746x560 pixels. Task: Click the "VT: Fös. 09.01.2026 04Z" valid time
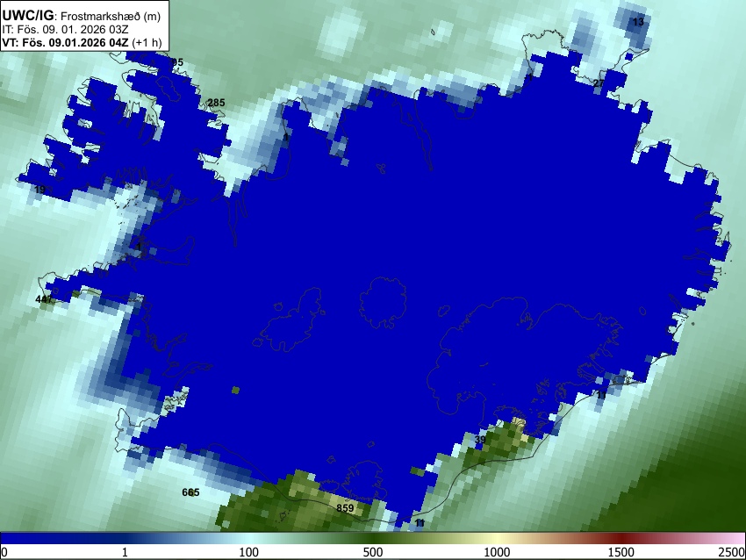(x=65, y=42)
